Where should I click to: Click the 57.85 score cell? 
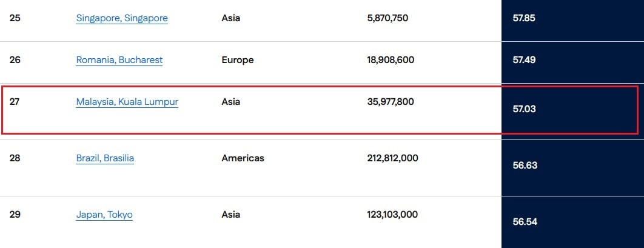(524, 18)
